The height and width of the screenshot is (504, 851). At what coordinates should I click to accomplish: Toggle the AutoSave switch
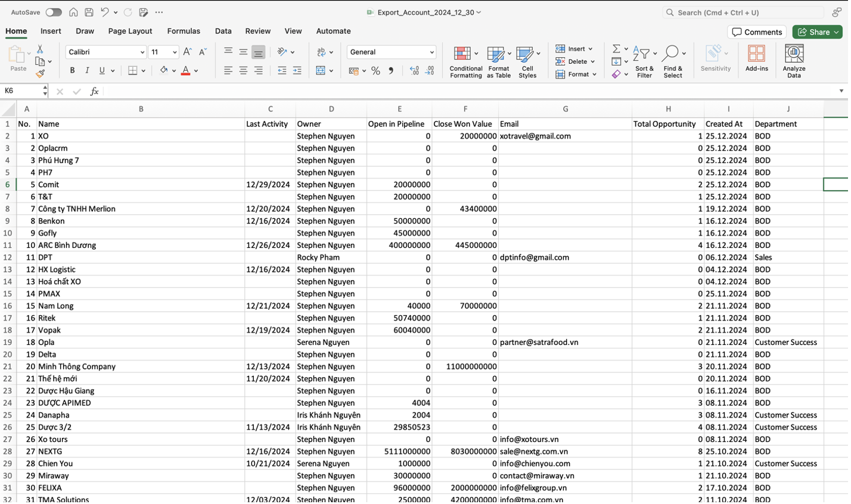point(54,13)
